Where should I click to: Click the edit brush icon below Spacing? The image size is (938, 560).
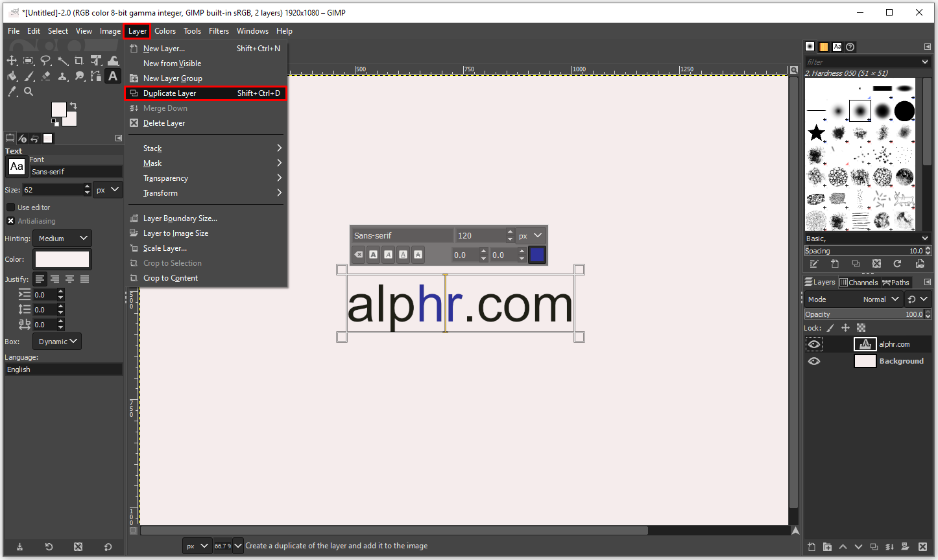coord(814,264)
